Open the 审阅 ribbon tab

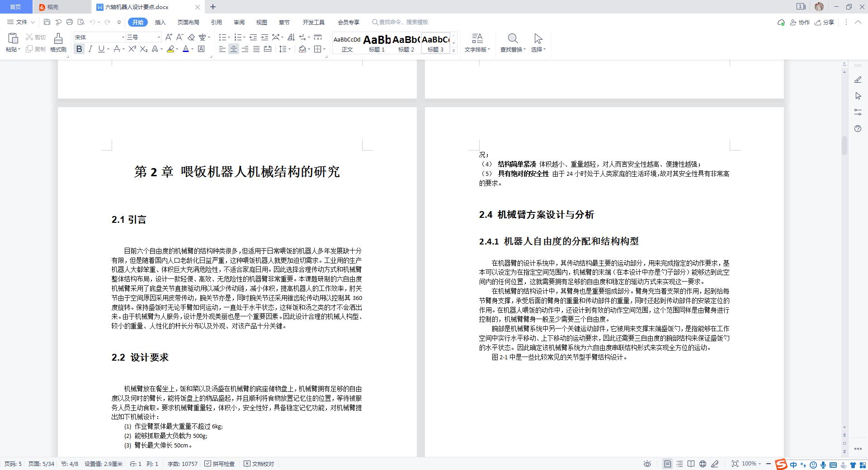[239, 22]
